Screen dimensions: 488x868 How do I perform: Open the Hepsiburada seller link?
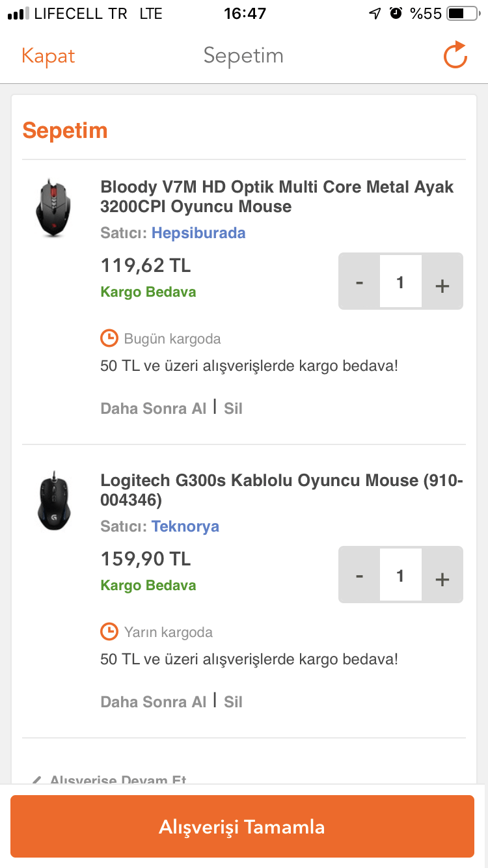198,233
